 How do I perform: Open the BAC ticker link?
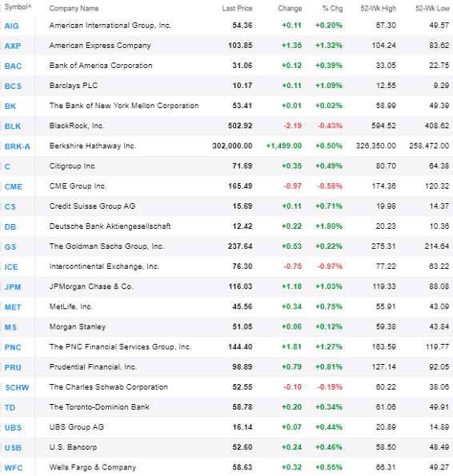coord(13,66)
